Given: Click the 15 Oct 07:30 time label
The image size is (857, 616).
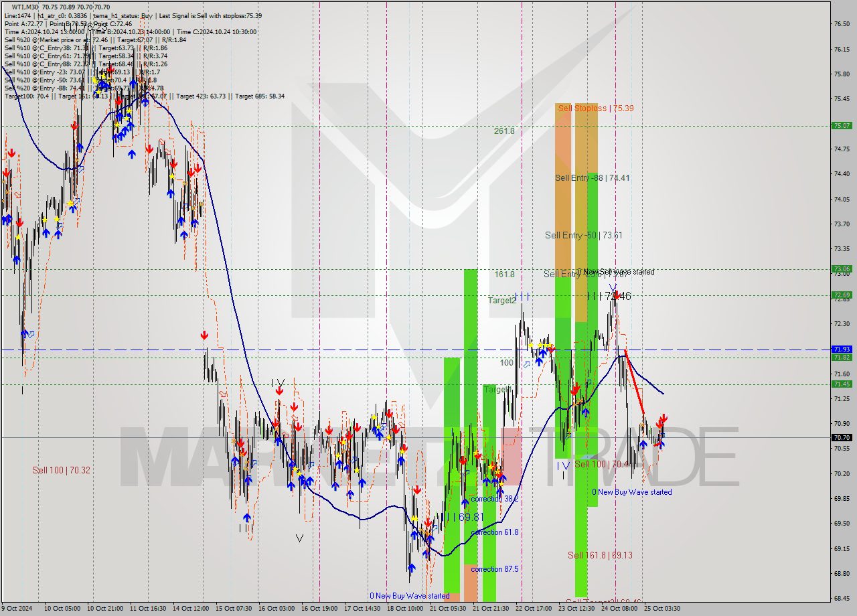Looking at the screenshot, I should tap(234, 609).
